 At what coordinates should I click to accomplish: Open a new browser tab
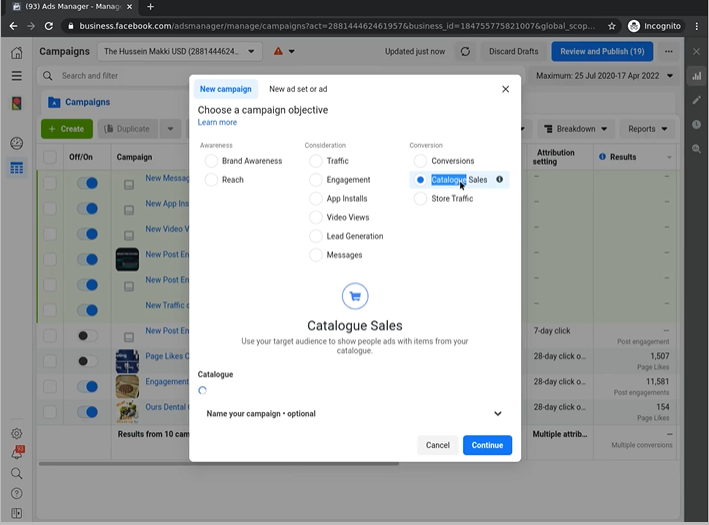coord(151,7)
